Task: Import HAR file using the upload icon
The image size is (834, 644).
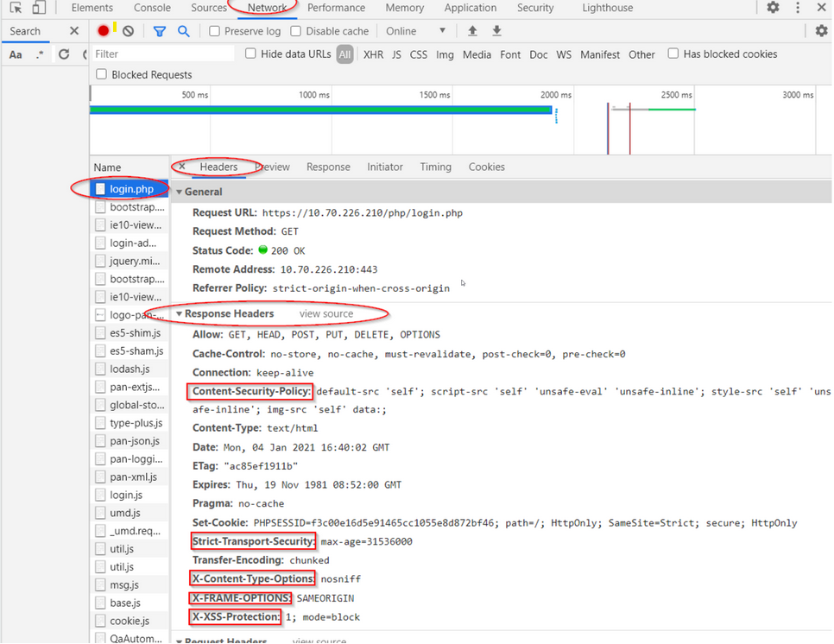Action: tap(471, 30)
